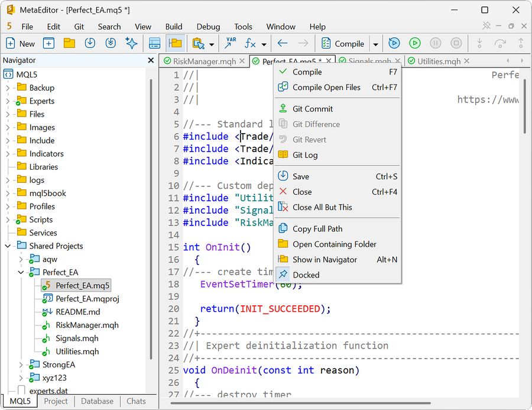532x410 pixels.
Task: Click the Step Out debug icon
Action: coord(521,43)
